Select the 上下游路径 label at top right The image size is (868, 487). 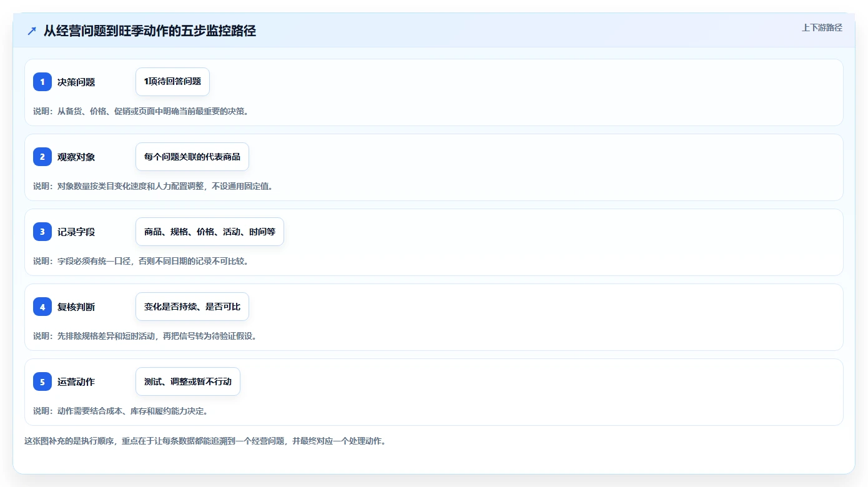point(822,27)
